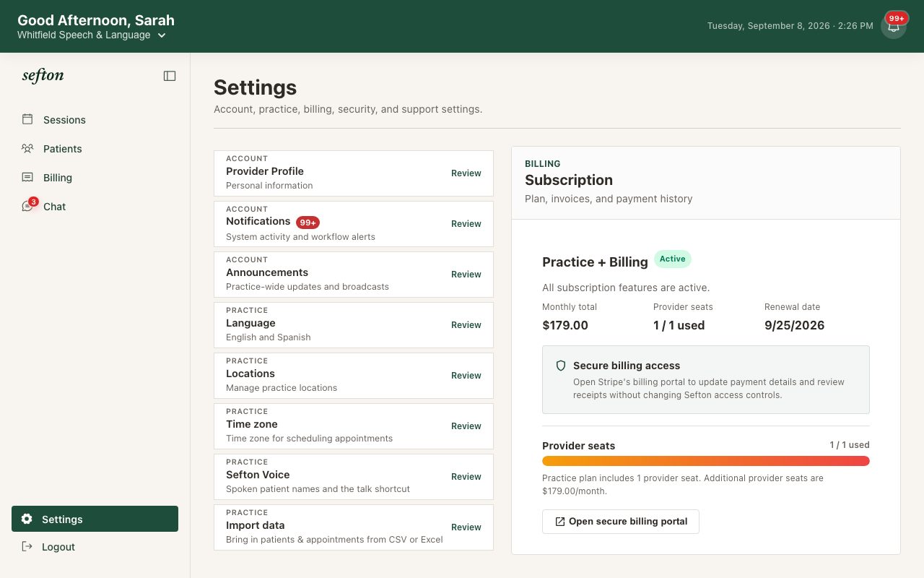
Task: Review the Notifications setting
Action: point(466,224)
